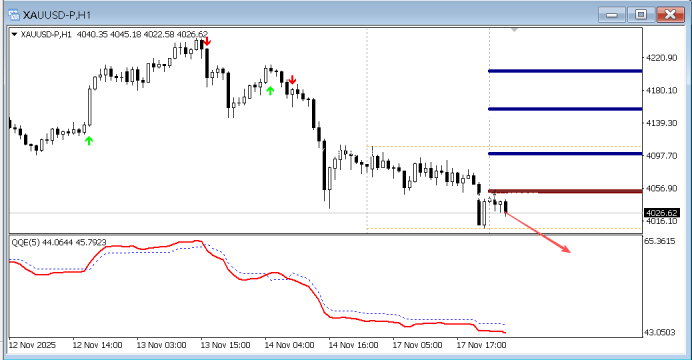Screen dimensions: 692x360
Task: Click the 17 Nov 05:00 time label
Action: pyautogui.click(x=417, y=345)
